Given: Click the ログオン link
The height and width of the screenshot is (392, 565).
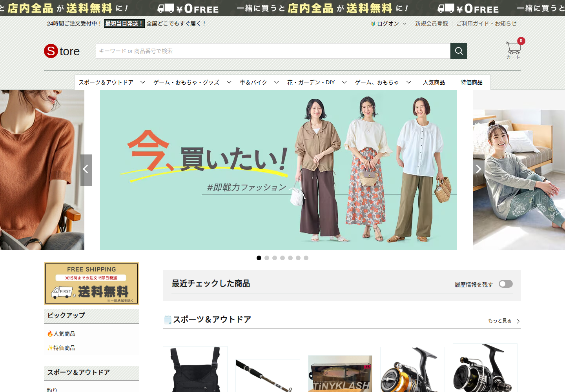Looking at the screenshot, I should (x=388, y=24).
